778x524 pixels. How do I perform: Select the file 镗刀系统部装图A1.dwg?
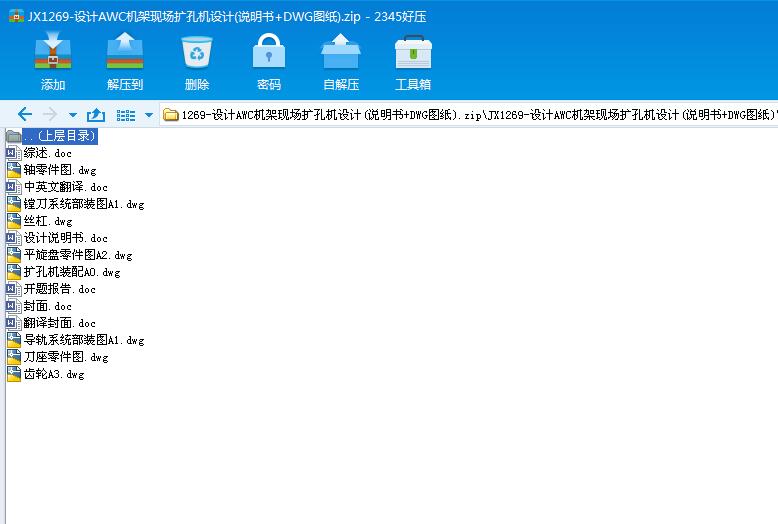click(x=84, y=203)
